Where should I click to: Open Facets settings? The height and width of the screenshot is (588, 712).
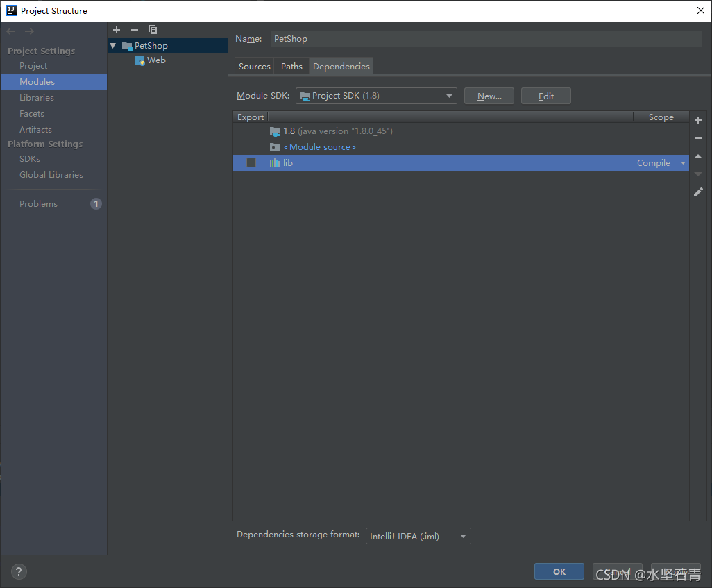click(x=32, y=114)
